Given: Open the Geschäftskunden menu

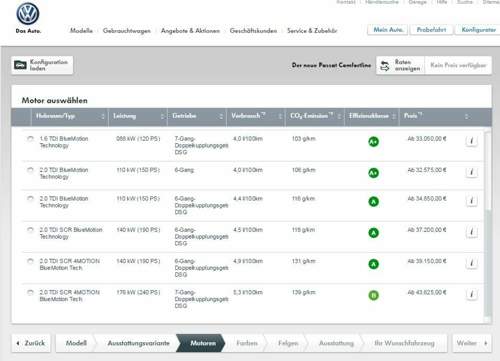Looking at the screenshot, I should 253,31.
